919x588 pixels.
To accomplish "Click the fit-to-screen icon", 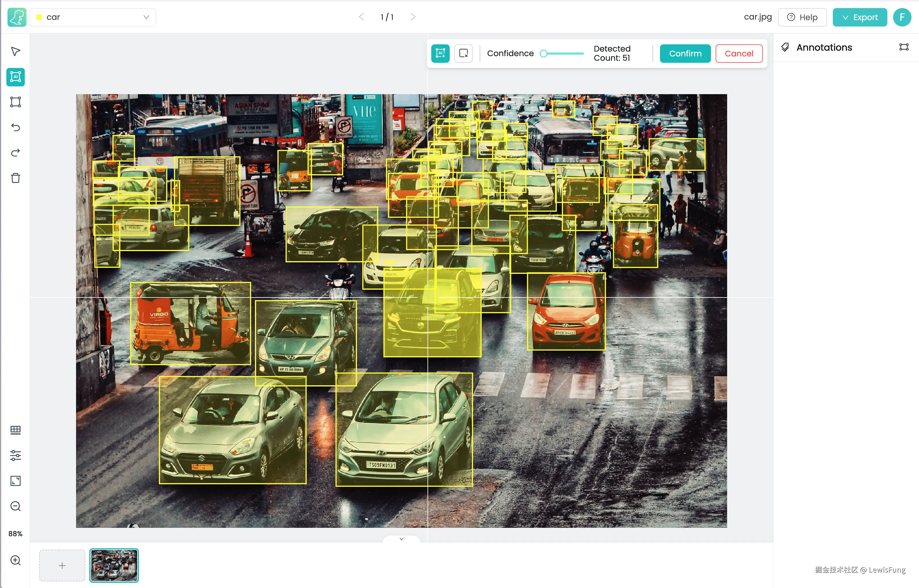I will coord(15,481).
